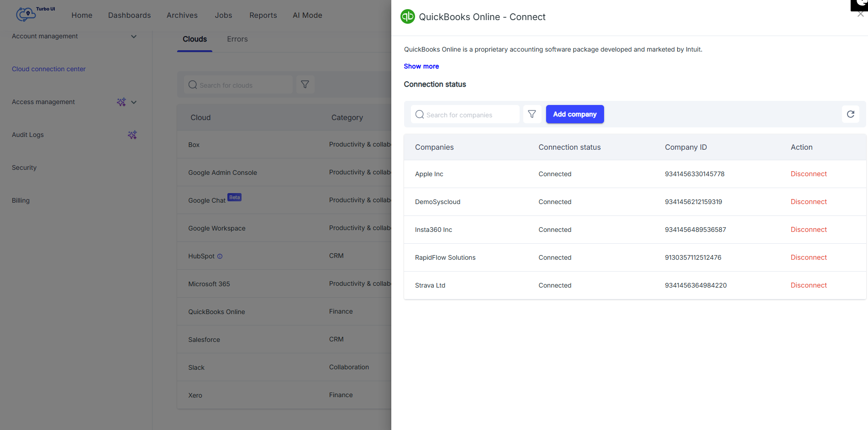This screenshot has height=430, width=868.
Task: Switch to the Errors tab
Action: click(x=237, y=39)
